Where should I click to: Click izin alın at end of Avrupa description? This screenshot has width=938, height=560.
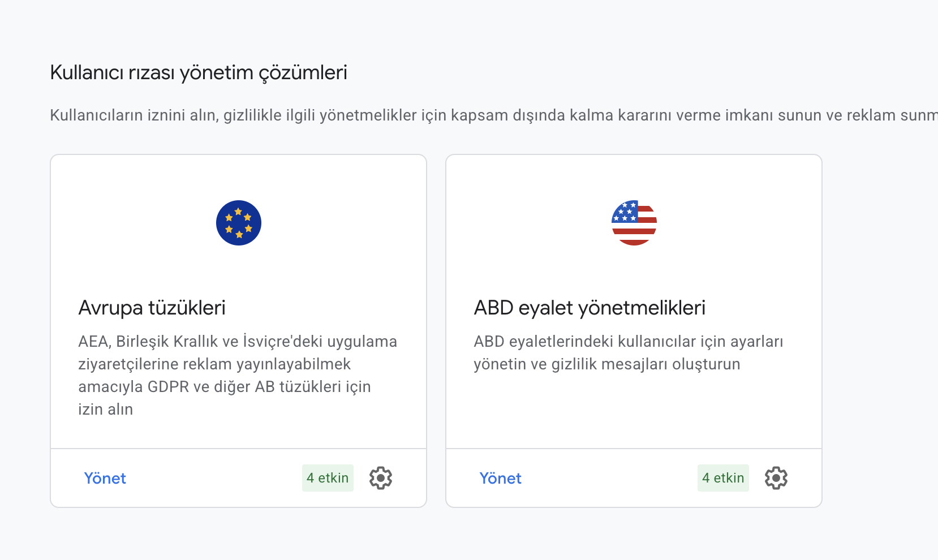pyautogui.click(x=105, y=410)
